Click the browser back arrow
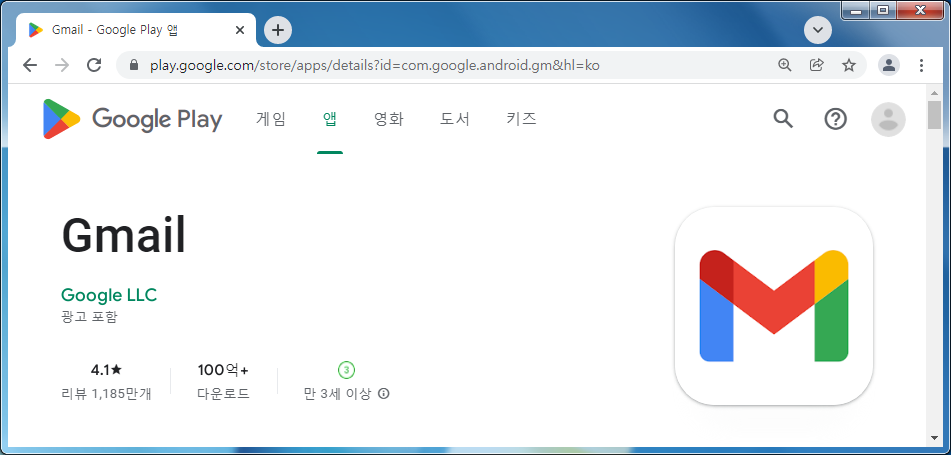Image resolution: width=951 pixels, height=455 pixels. [x=30, y=65]
